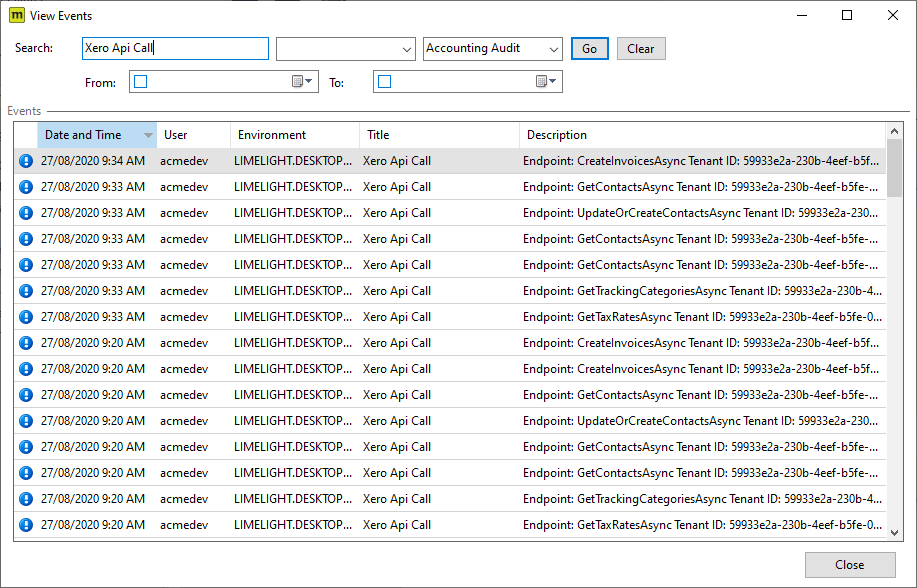Screen dimensions: 917x588
Task: Click info icon of 9:33 AM UpdateOrCreateContactsAsync row
Action: 26,213
